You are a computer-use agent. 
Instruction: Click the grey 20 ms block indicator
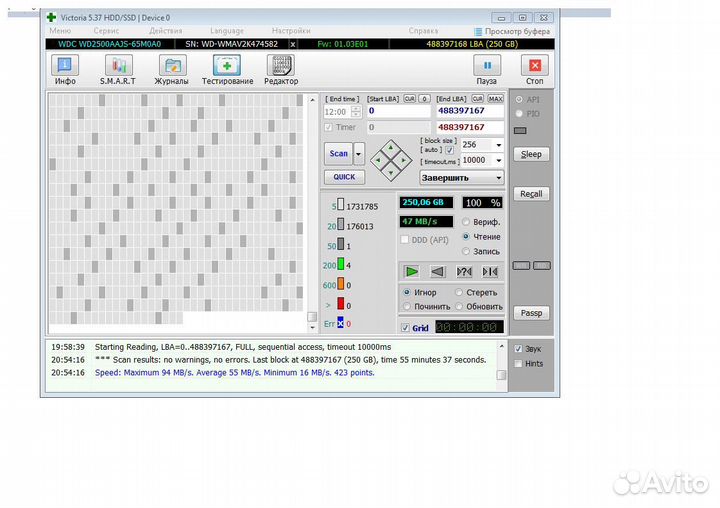click(x=341, y=224)
